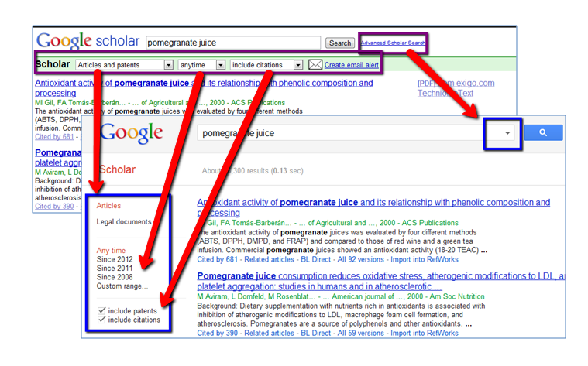Viewport: 588px width, 366px height.
Task: Click the blue magnifier search button
Action: [543, 132]
